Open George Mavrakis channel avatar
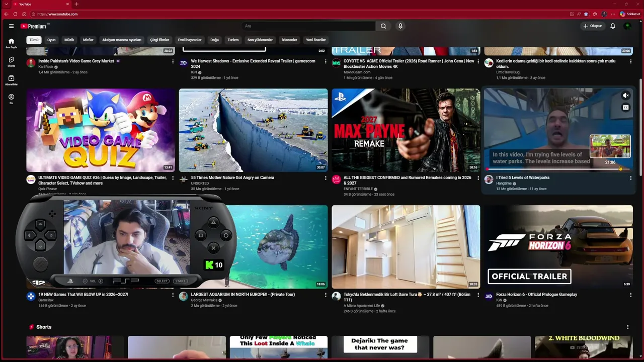Image resolution: width=644 pixels, height=362 pixels. point(183,296)
